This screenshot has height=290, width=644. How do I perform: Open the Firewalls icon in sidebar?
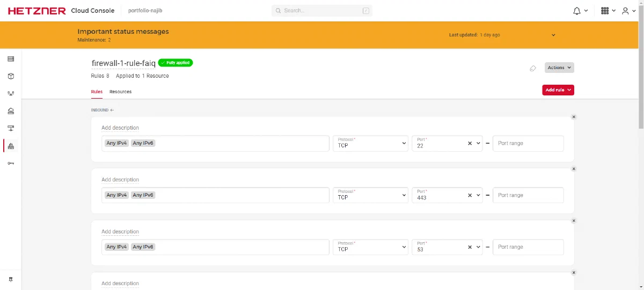(x=11, y=146)
